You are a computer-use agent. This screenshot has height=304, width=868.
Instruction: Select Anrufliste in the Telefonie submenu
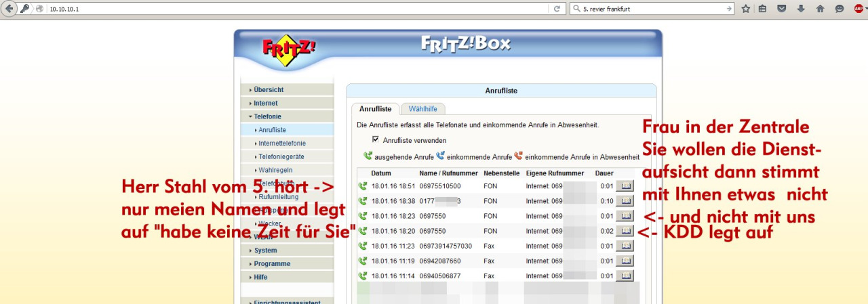tap(287, 130)
